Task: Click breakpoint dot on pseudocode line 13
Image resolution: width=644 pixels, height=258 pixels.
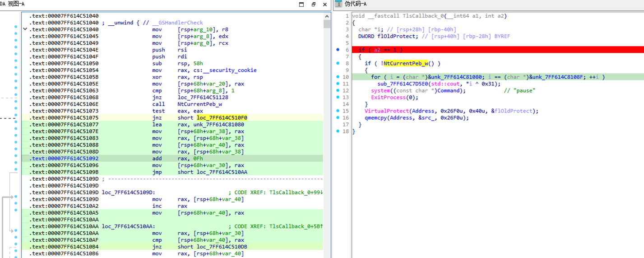Action: click(338, 98)
